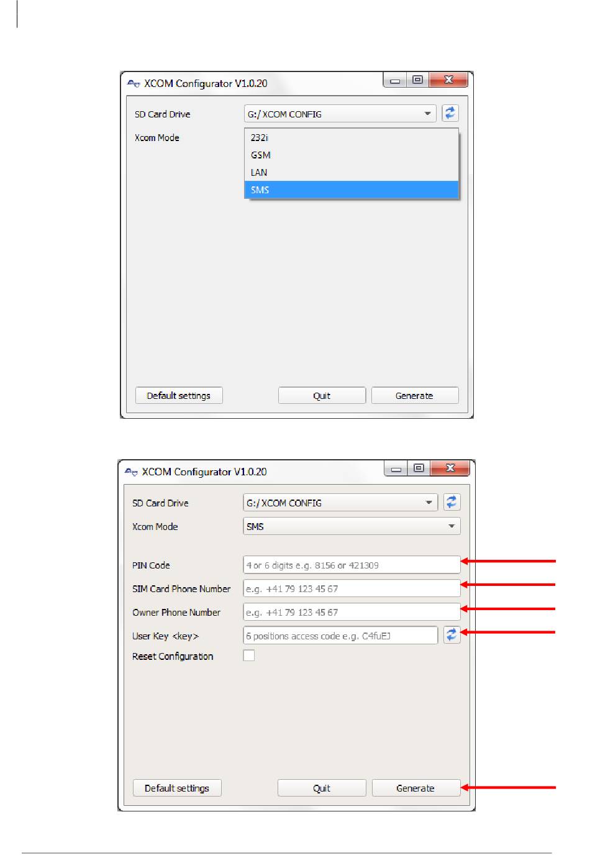Focus the User Key access code field
The image size is (590, 868).
click(x=340, y=636)
